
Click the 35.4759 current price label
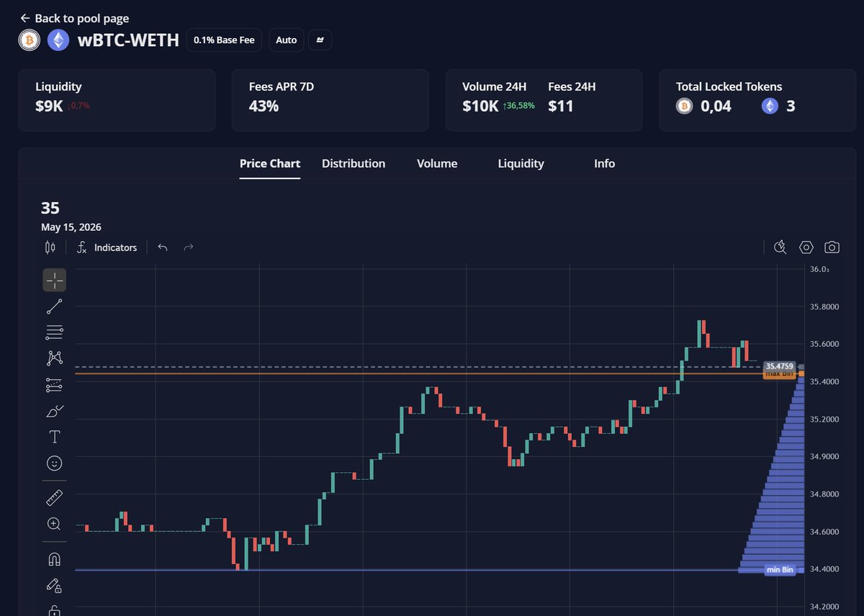[780, 366]
